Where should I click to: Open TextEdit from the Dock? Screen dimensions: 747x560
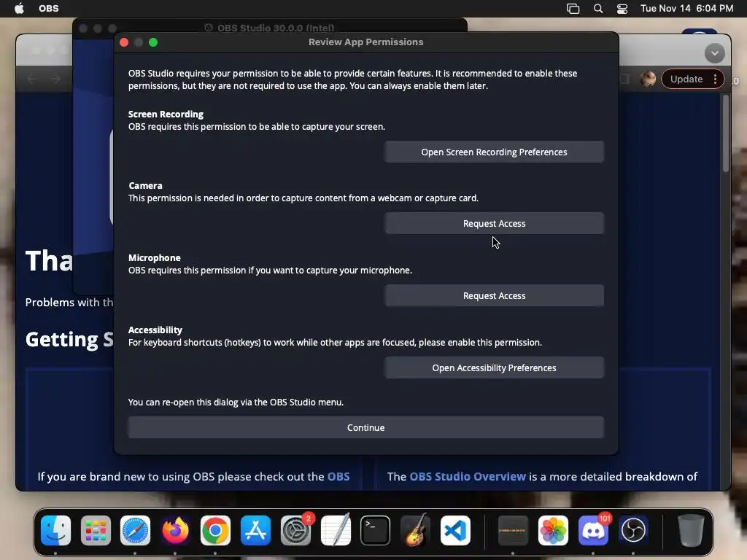click(x=336, y=530)
